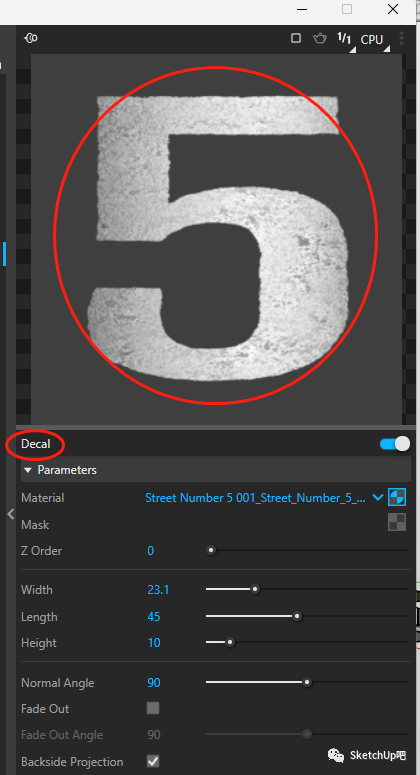Adjust the Width slider
Viewport: 420px width, 775px height.
click(307, 589)
